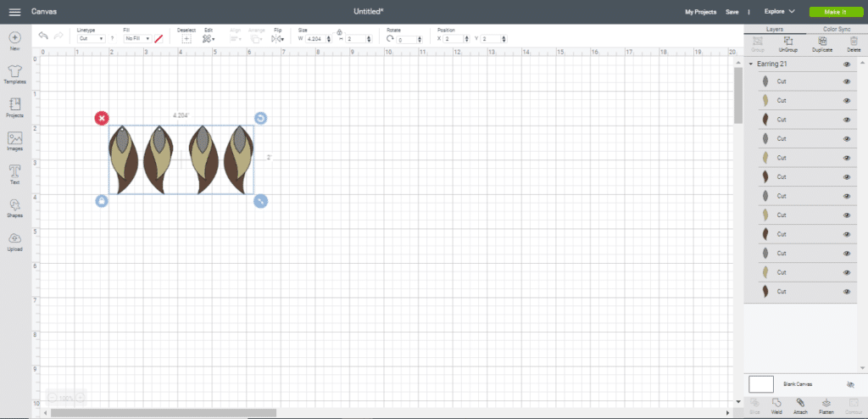Open the hamburger main menu

click(x=14, y=12)
